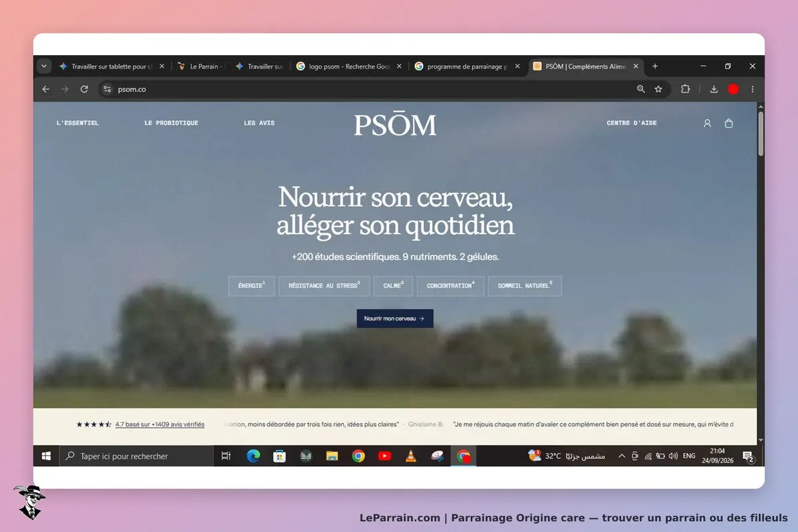Click the page vertical scrollbar thumb
The image size is (798, 532).
coord(761,133)
